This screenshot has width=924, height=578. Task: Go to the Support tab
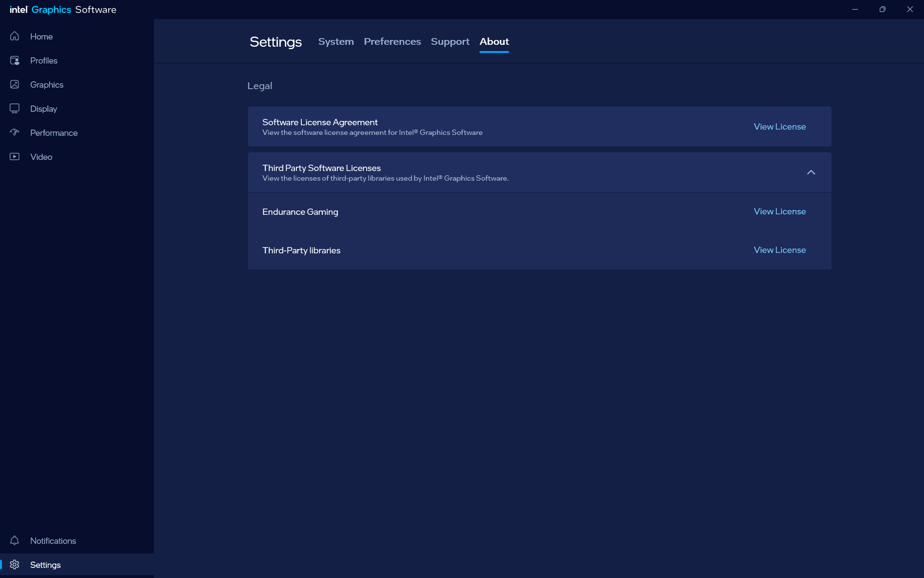click(450, 42)
